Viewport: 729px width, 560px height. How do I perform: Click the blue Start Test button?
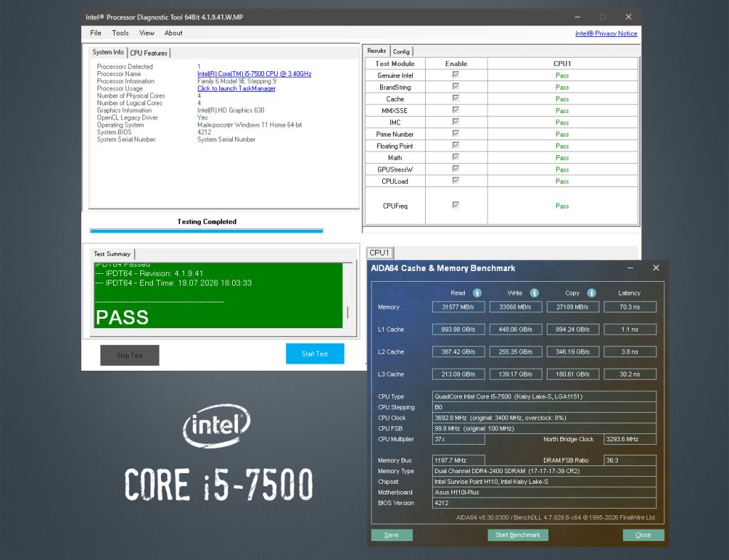[x=315, y=354]
